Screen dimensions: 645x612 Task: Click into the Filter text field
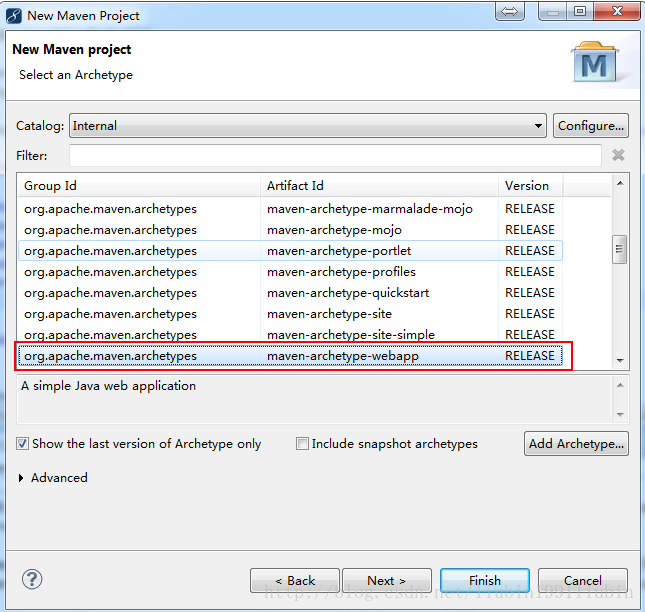[x=335, y=155]
